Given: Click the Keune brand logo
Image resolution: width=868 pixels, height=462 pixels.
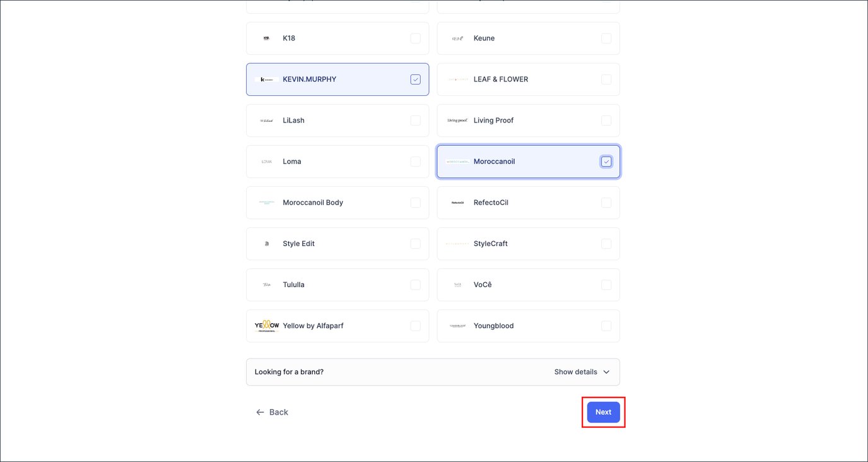Looking at the screenshot, I should 456,38.
